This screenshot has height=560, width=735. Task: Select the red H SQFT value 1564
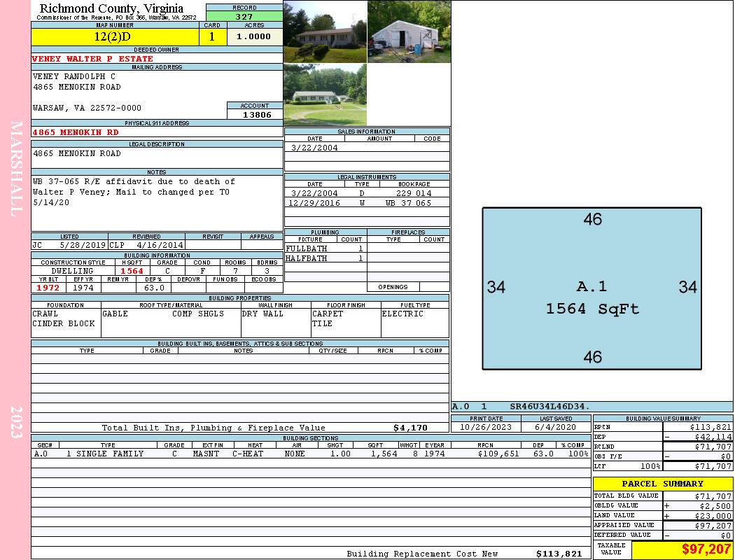[x=131, y=271]
